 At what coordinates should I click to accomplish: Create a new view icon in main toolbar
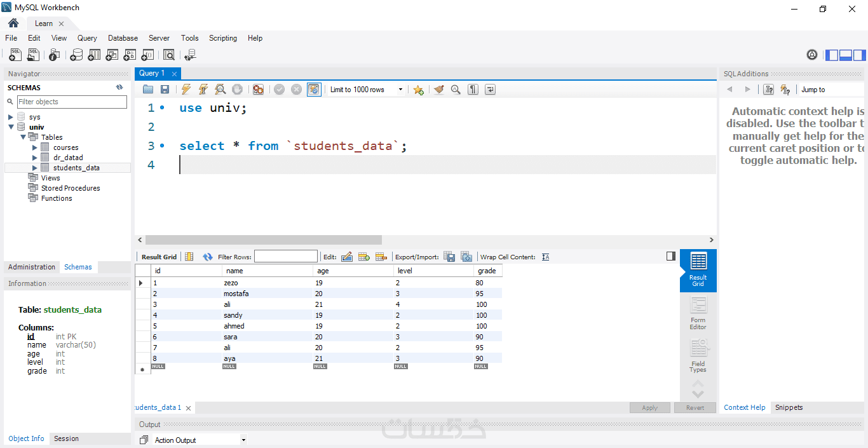tap(112, 55)
